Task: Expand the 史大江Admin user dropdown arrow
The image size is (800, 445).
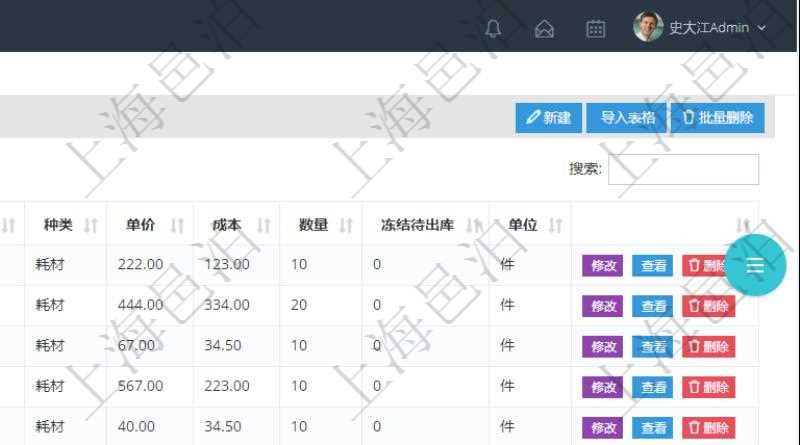Action: (x=762, y=28)
